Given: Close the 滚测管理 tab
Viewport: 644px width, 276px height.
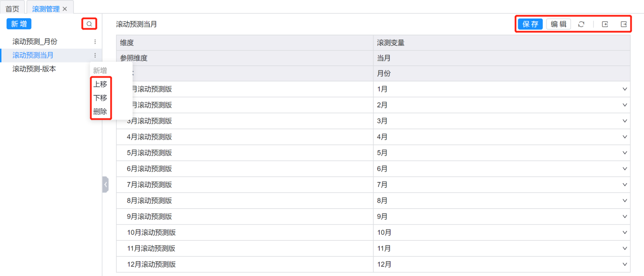Looking at the screenshot, I should 65,9.
